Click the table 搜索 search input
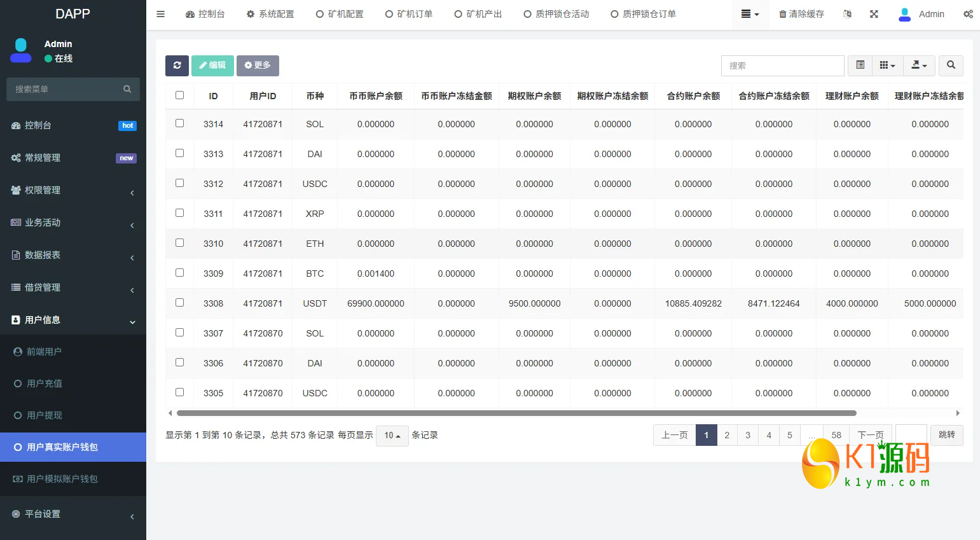 783,66
